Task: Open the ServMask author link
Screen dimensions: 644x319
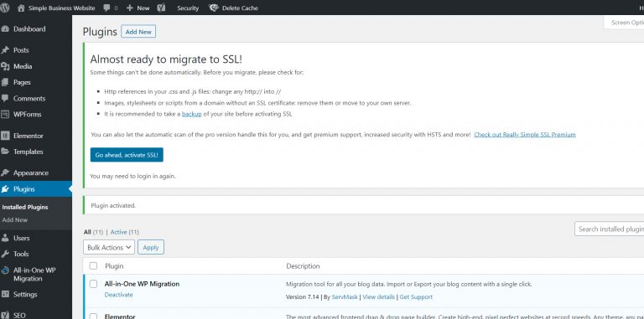Action: (345, 297)
